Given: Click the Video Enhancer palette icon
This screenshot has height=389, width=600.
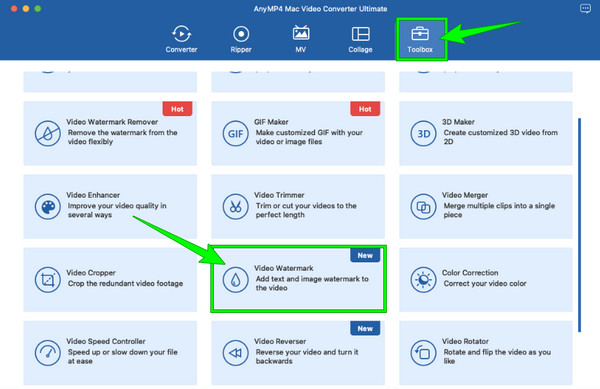Looking at the screenshot, I should pos(47,207).
